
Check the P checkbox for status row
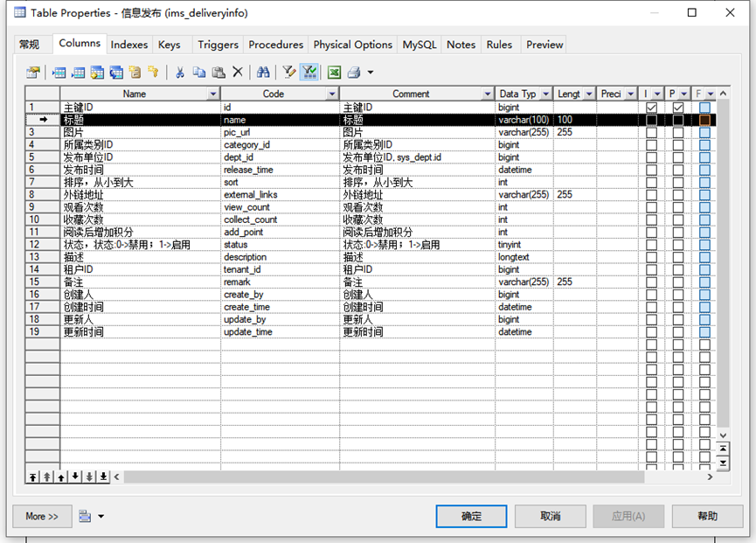[x=678, y=245]
